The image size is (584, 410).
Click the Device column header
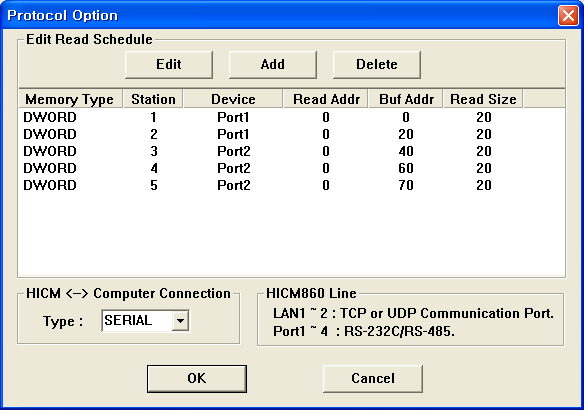[233, 99]
